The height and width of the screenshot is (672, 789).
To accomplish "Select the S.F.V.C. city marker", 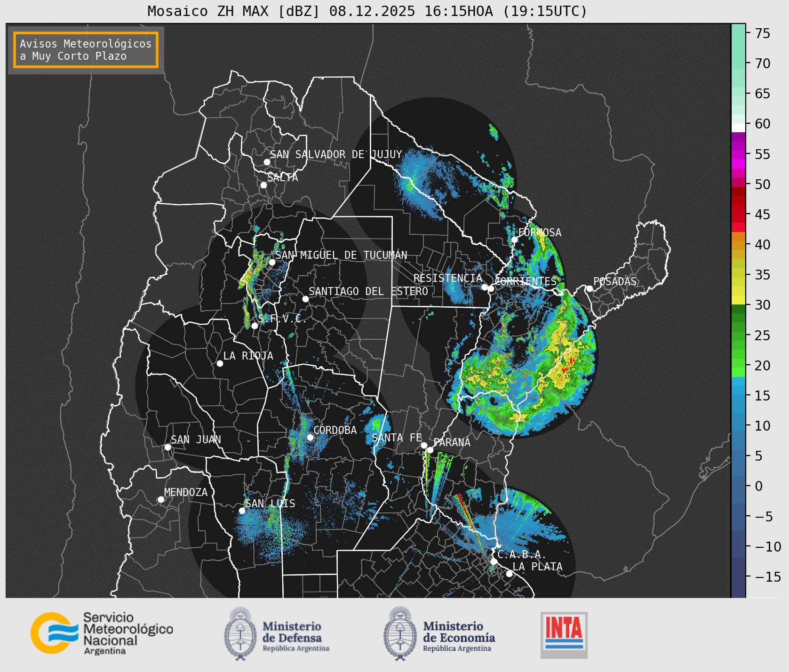I will click(x=255, y=326).
